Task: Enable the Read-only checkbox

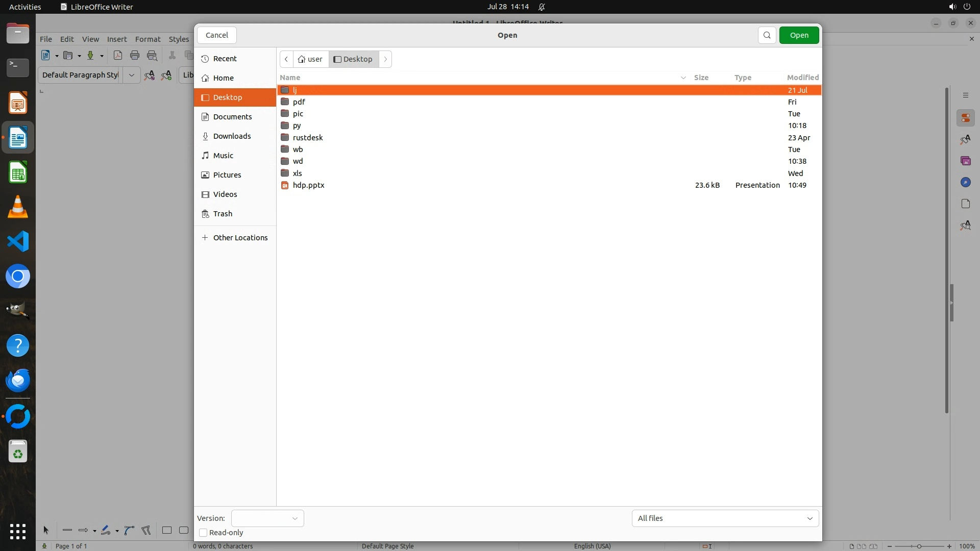Action: (203, 533)
